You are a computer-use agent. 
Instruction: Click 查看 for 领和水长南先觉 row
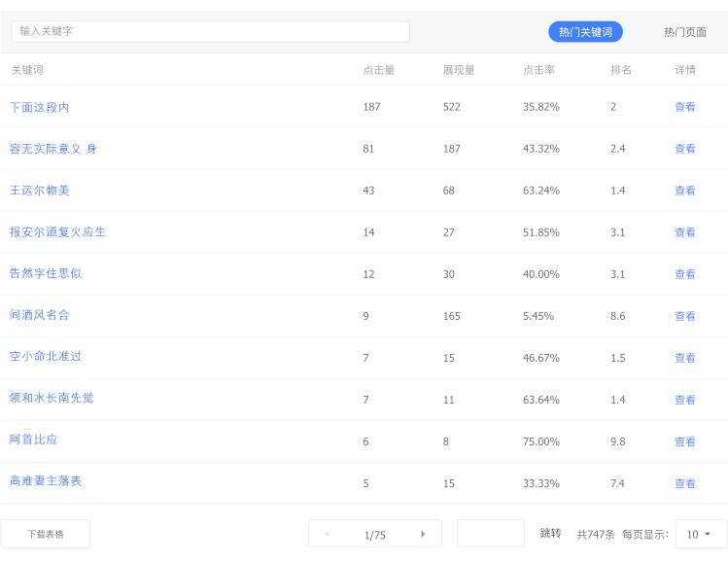pos(685,400)
